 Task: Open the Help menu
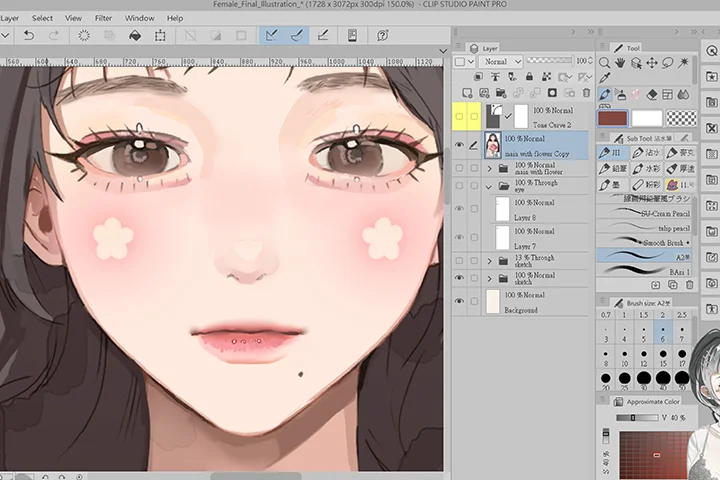point(174,18)
